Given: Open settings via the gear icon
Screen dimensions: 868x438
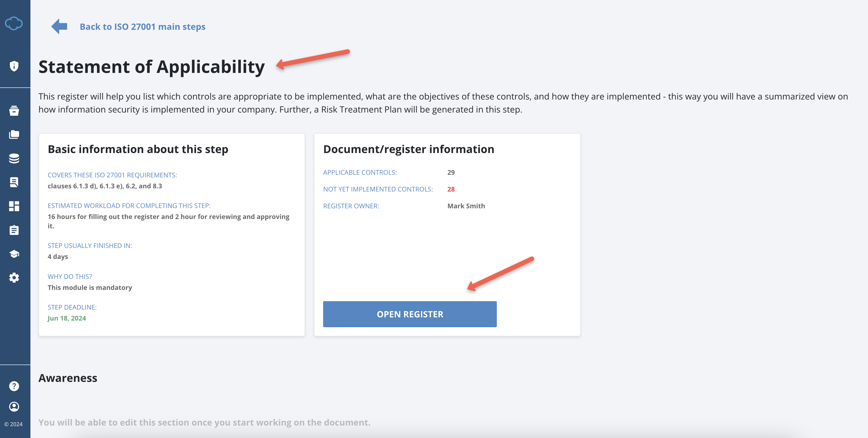Looking at the screenshot, I should pos(14,277).
